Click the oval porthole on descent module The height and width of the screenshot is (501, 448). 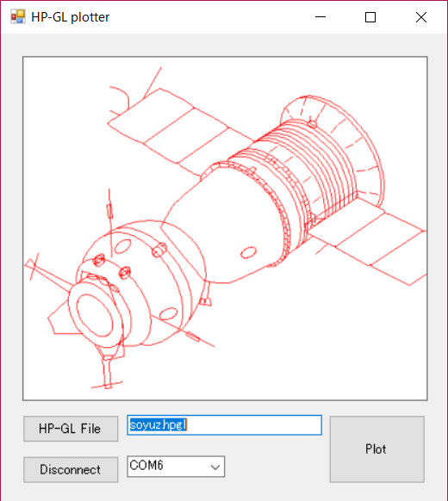248,252
